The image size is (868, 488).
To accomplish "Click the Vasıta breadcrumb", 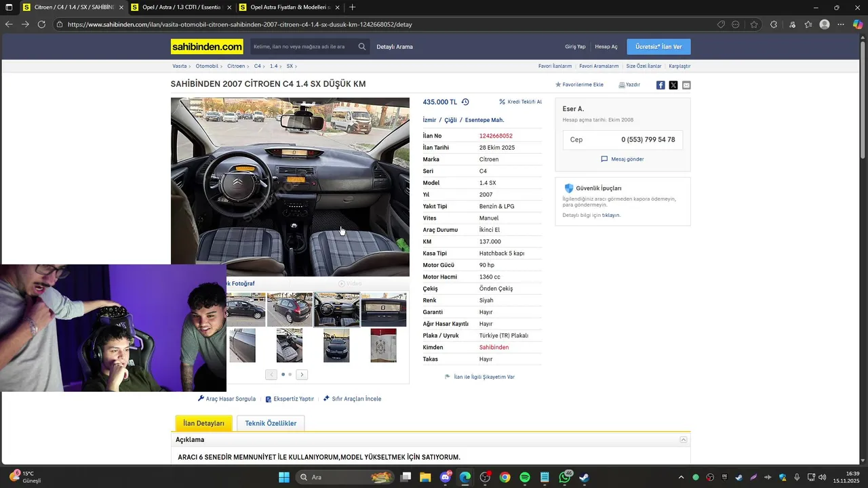I will tap(180, 66).
